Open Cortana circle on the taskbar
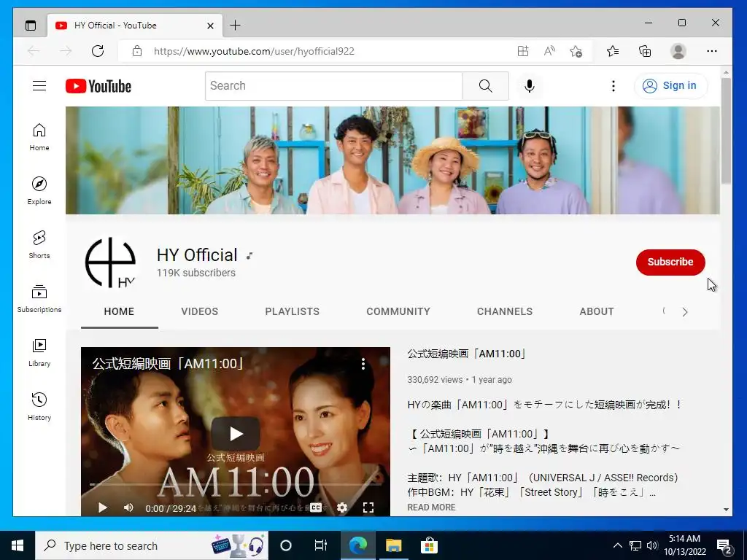Image resolution: width=747 pixels, height=560 pixels. [285, 545]
